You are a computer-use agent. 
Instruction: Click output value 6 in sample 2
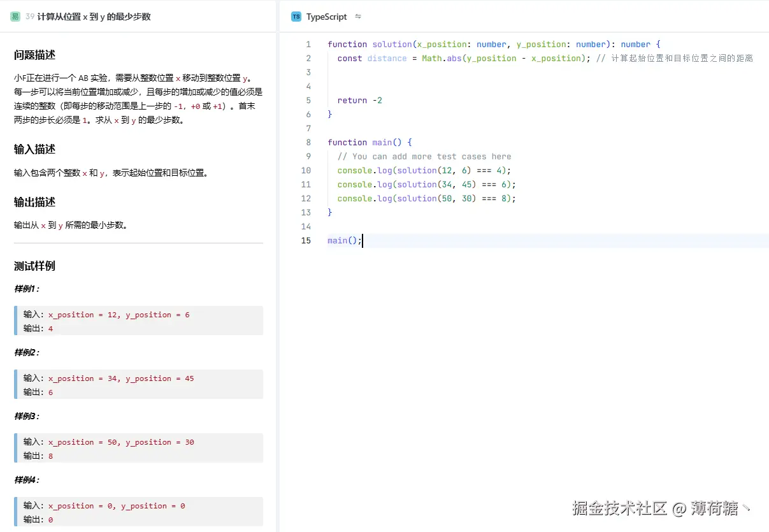point(51,392)
